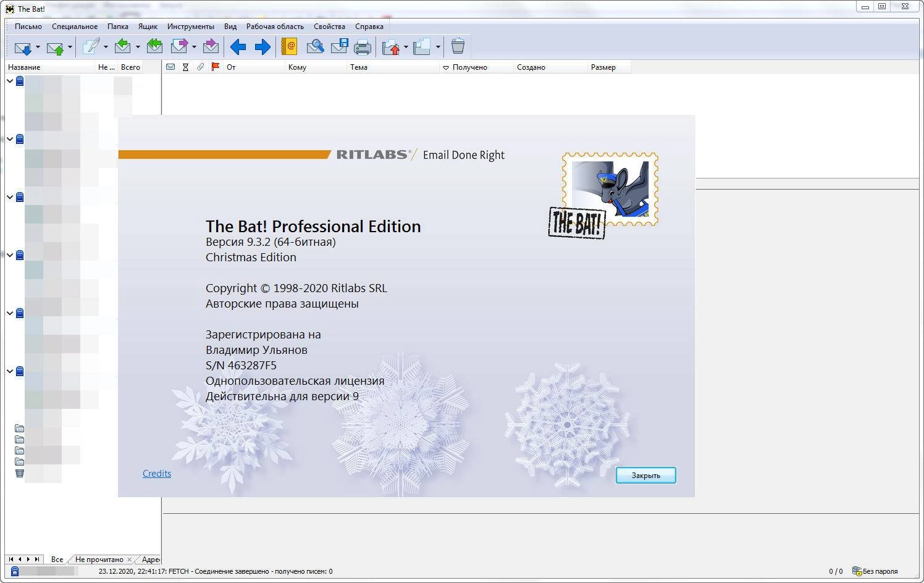Sort by red flag column icon
Screen dimensions: 924x583
click(x=216, y=67)
